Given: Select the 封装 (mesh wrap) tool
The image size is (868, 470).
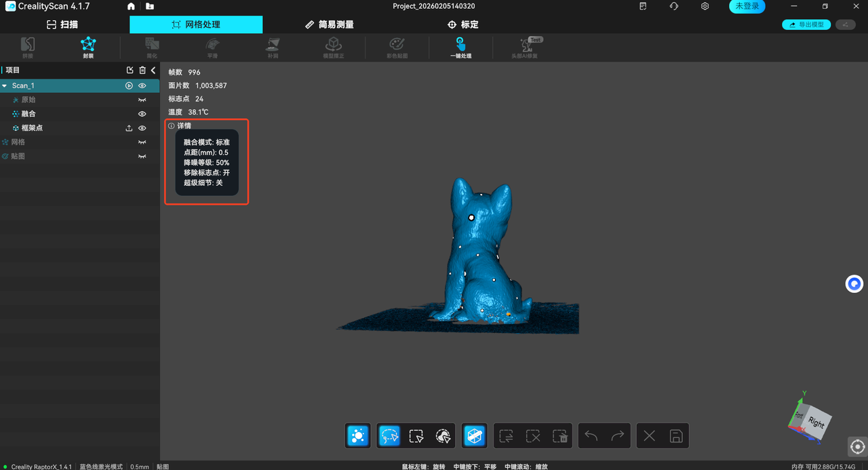Looking at the screenshot, I should (88, 47).
